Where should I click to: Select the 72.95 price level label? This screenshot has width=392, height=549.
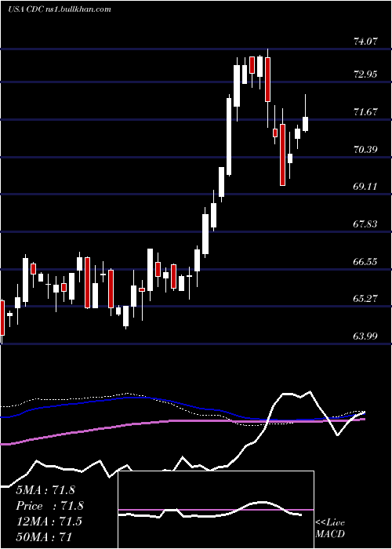[365, 75]
